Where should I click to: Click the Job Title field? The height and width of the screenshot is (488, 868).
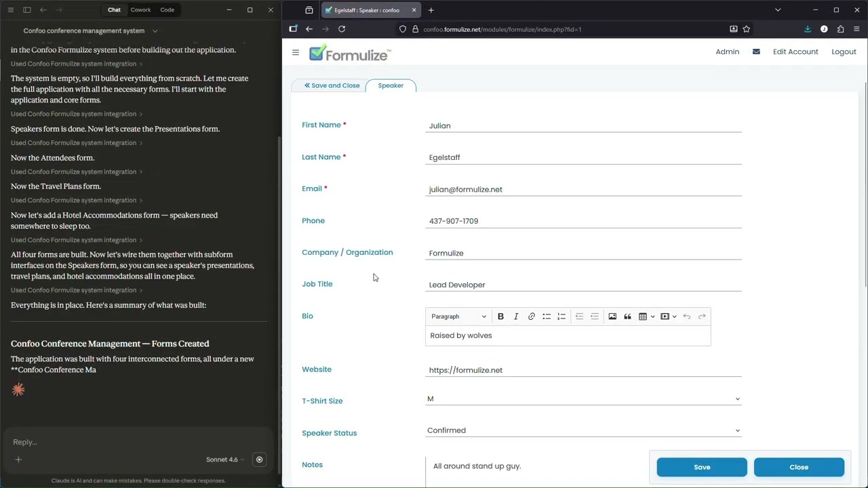(x=583, y=285)
